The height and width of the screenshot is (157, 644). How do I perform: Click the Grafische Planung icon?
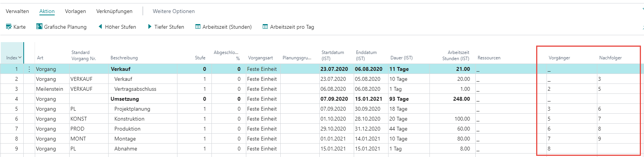39,27
